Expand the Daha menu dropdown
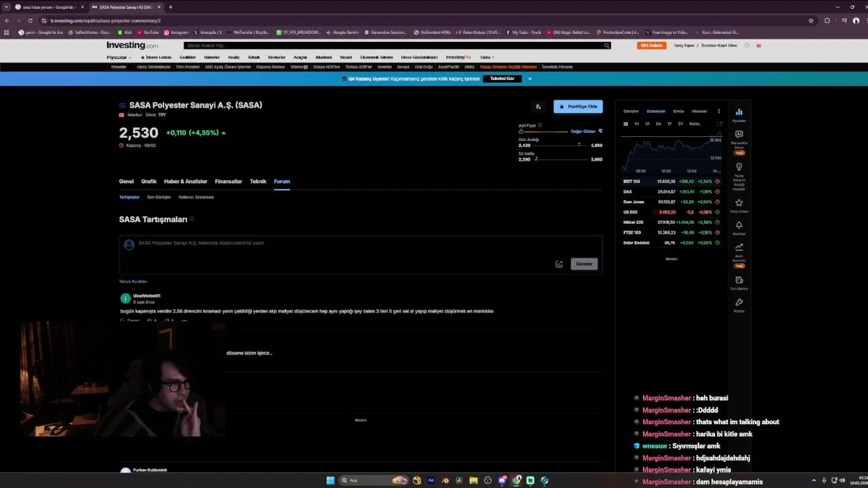868x488 pixels. [x=488, y=57]
